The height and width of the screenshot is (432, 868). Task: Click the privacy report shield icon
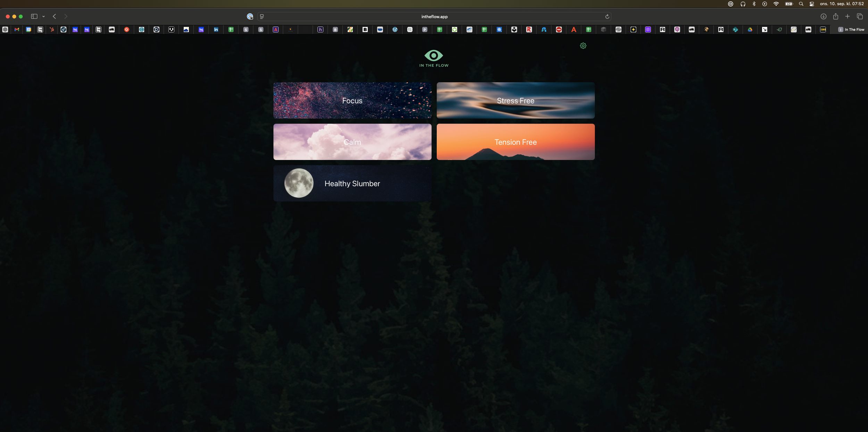click(250, 17)
